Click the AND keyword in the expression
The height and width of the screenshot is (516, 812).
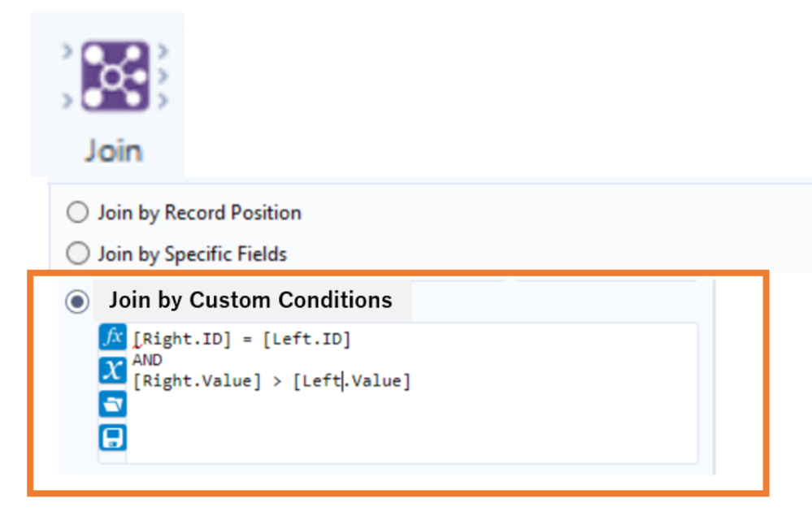tap(147, 360)
